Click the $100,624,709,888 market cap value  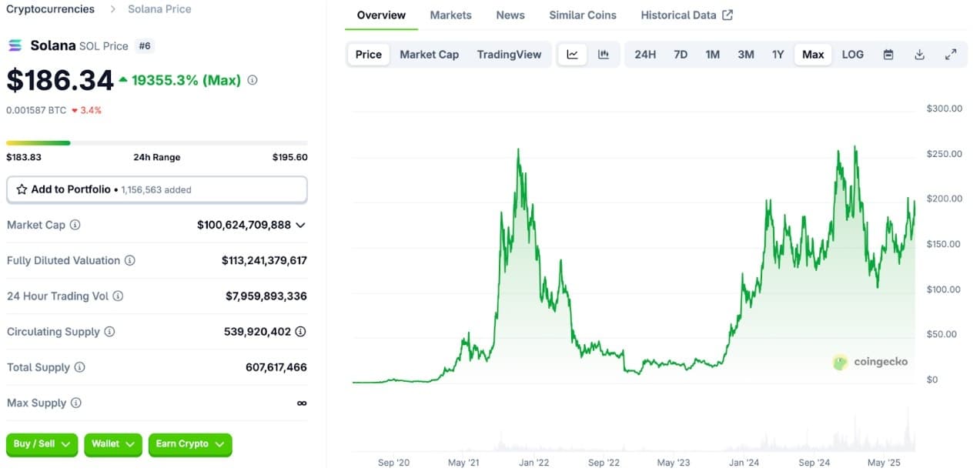(x=244, y=225)
